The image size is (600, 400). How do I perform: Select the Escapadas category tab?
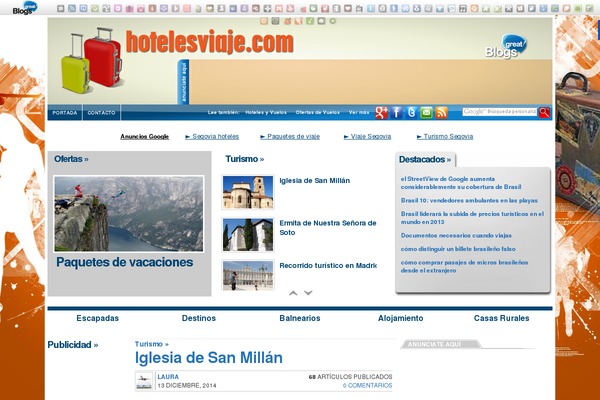(98, 318)
